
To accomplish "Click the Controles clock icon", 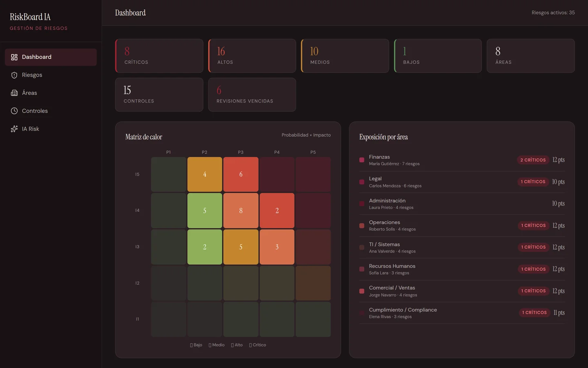I will point(14,111).
